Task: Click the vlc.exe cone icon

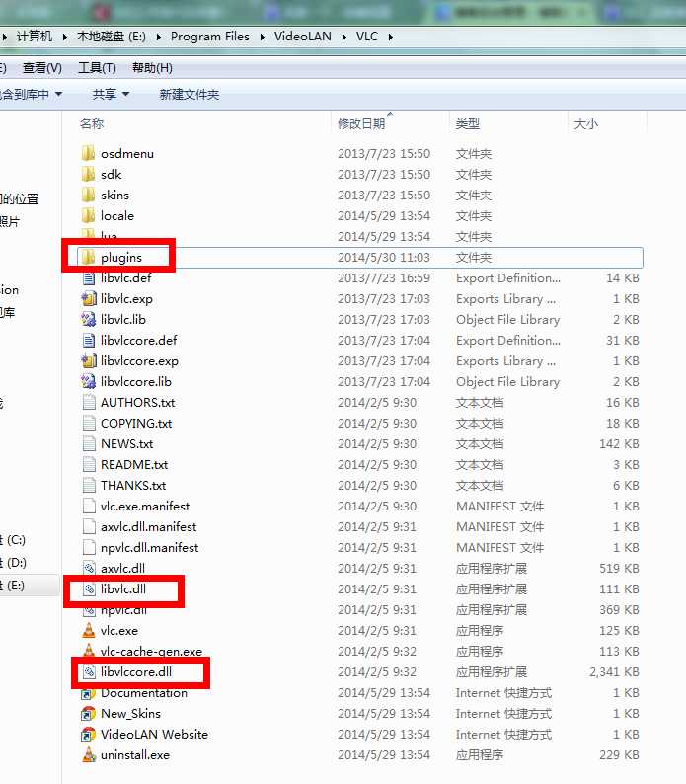Action: 89,631
